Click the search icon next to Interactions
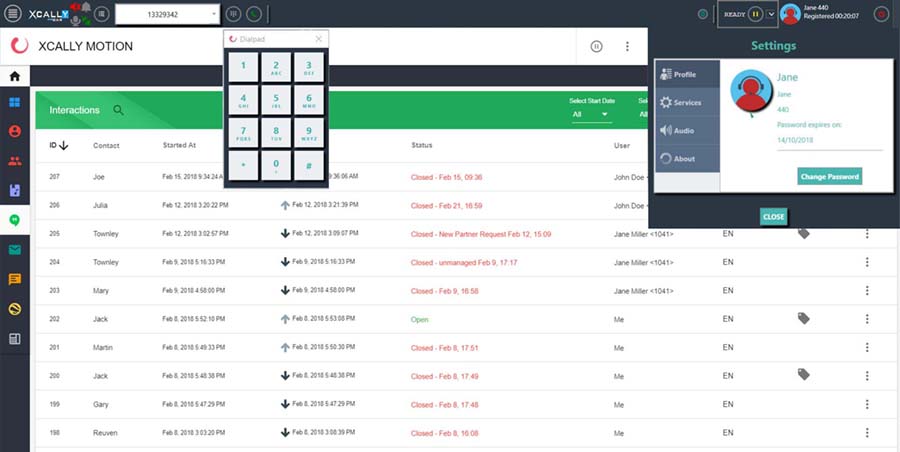Image resolution: width=900 pixels, height=452 pixels. point(118,110)
